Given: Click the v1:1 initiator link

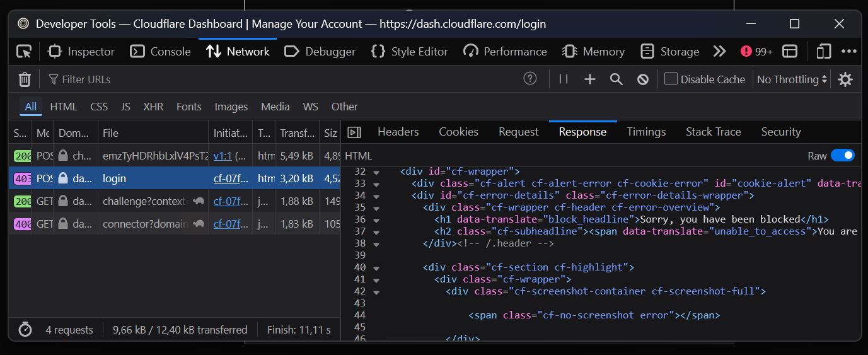Looking at the screenshot, I should coord(223,155).
